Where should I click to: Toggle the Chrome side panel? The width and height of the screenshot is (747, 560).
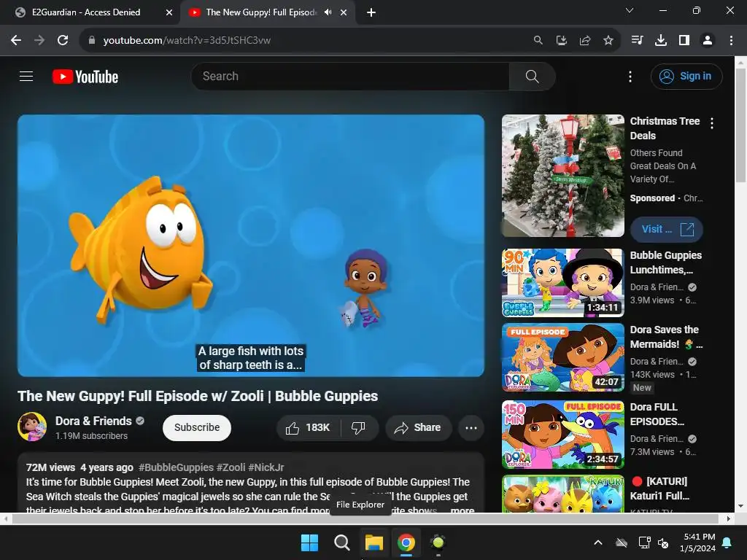pyautogui.click(x=684, y=41)
